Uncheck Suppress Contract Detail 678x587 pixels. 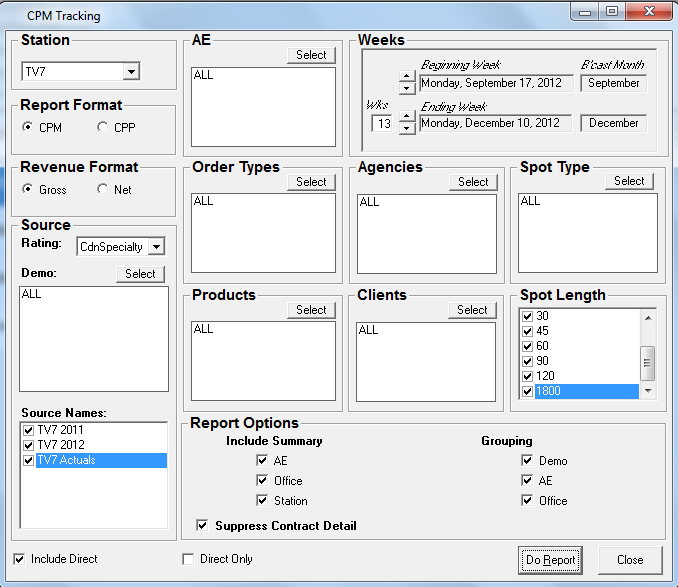click(x=203, y=525)
